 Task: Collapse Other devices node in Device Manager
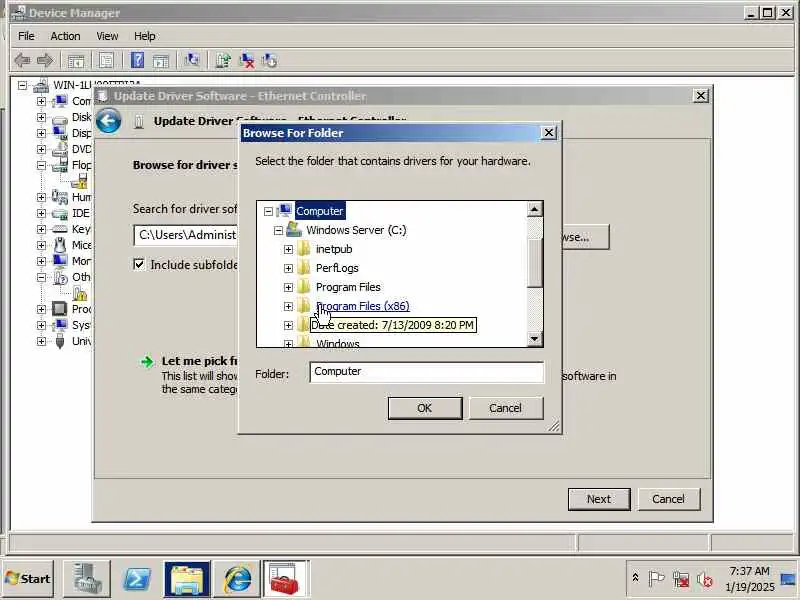point(41,278)
